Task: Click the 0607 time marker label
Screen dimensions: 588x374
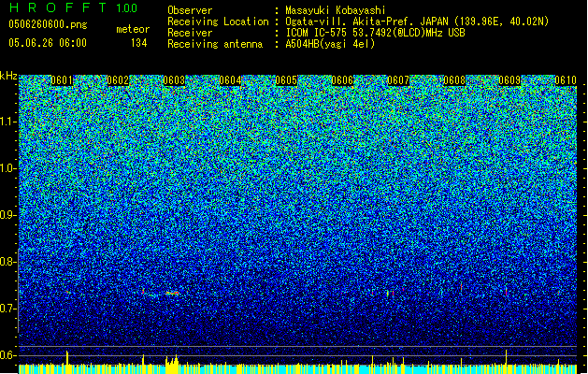Action: (398, 80)
